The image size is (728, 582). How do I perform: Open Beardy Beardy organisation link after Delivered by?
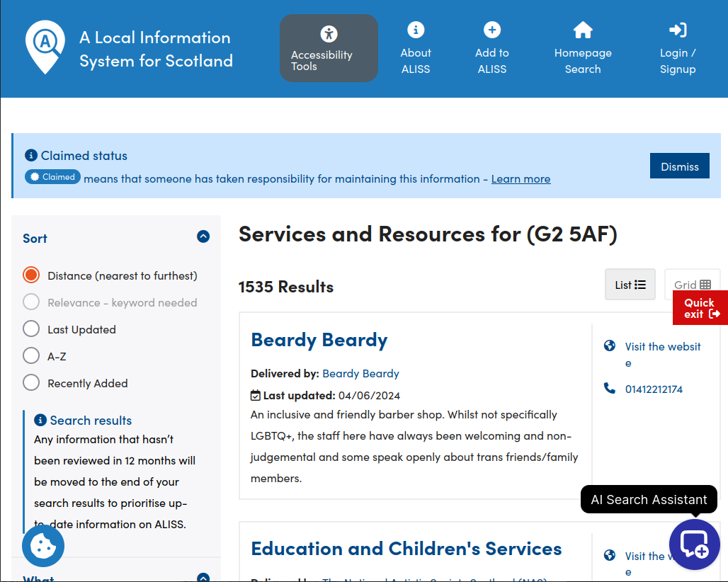[x=360, y=374]
